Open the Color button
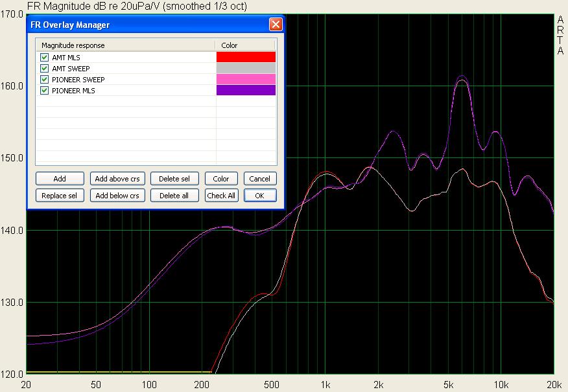This screenshot has height=392, width=568. click(x=221, y=179)
